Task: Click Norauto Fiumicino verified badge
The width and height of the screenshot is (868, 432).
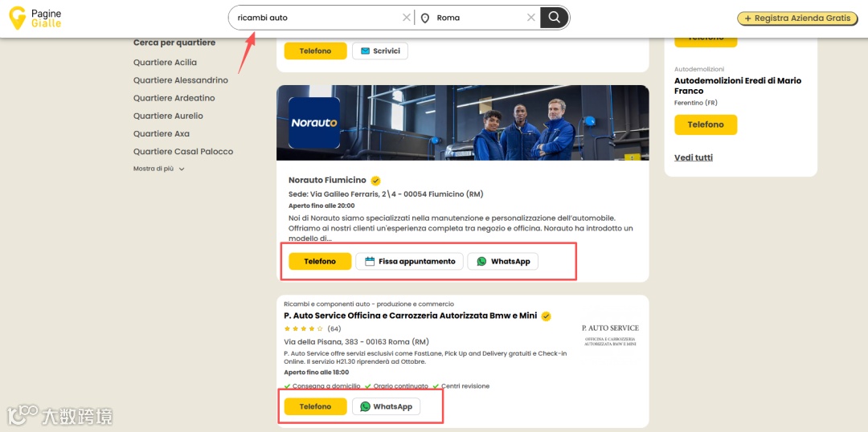Action: click(376, 181)
